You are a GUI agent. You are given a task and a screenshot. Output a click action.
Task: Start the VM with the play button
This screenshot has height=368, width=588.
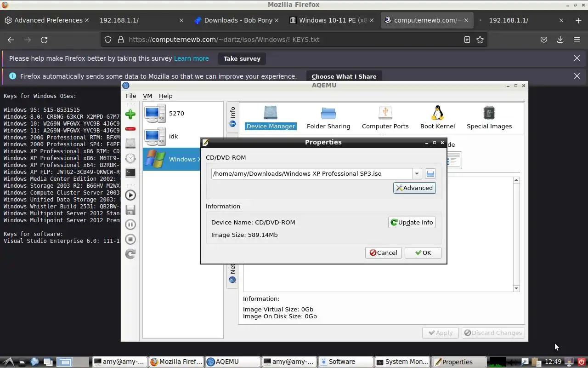pyautogui.click(x=130, y=195)
